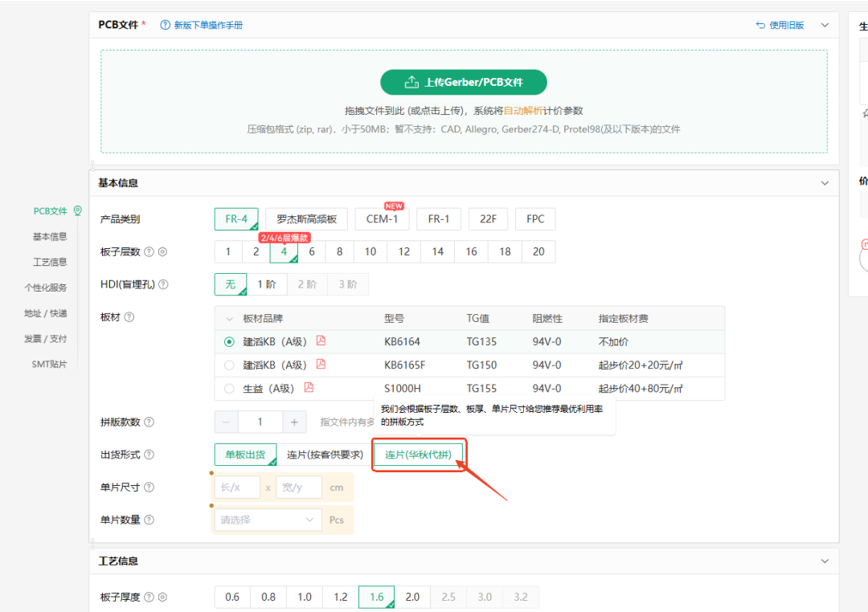The image size is (868, 612).
Task: Click the help icon next to 板子层数
Action: (149, 251)
